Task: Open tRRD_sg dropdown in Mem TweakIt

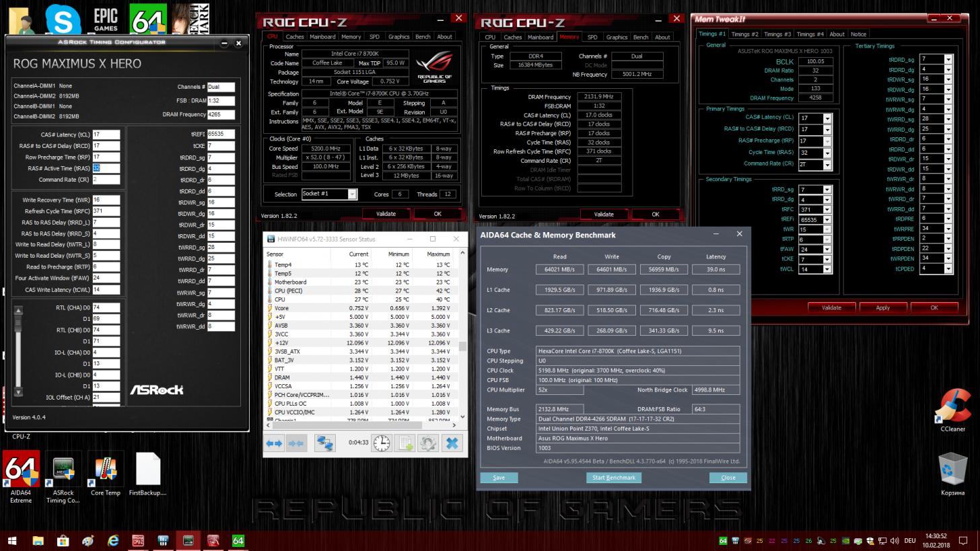Action: tap(827, 190)
